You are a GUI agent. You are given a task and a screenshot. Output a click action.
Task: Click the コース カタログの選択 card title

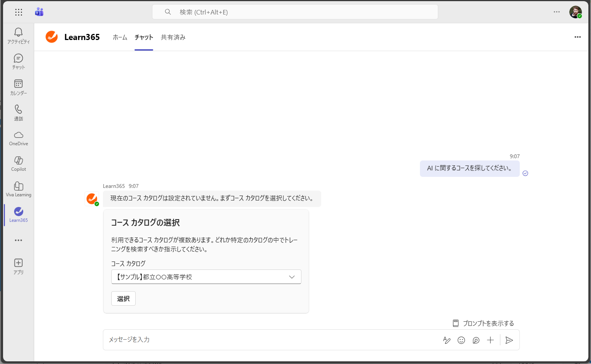tap(145, 223)
